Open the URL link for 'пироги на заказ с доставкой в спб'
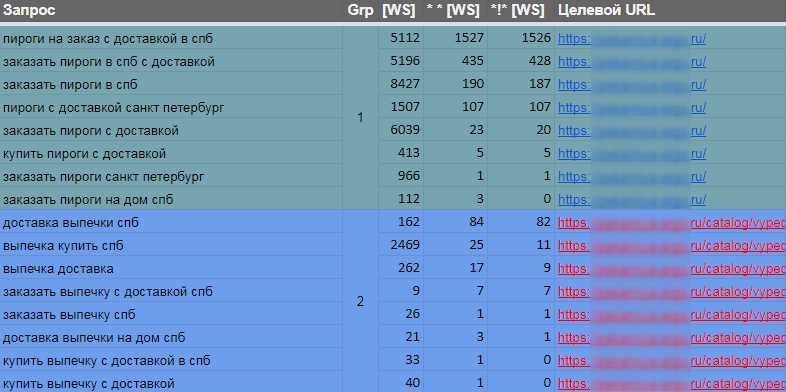Screen dimensions: 786x392 tap(632, 39)
